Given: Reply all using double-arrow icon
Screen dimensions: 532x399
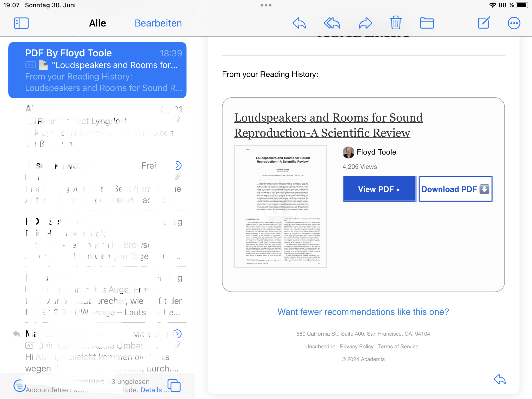Looking at the screenshot, I should point(332,23).
